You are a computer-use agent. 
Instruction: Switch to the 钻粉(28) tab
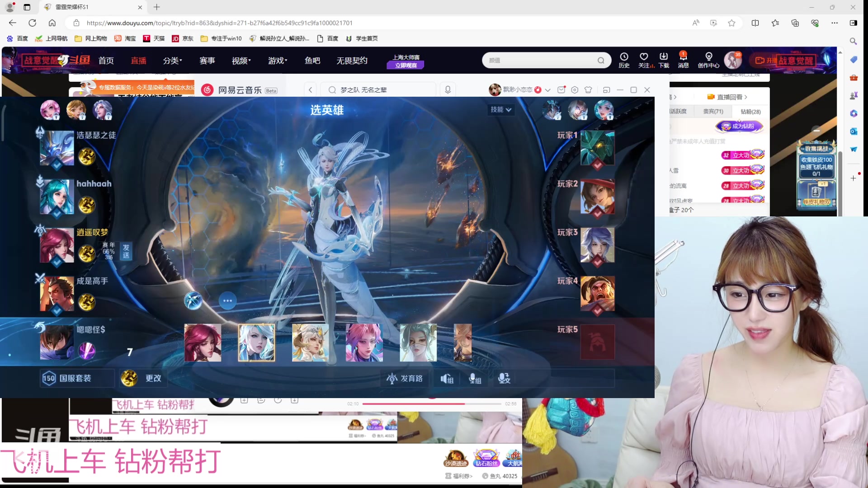(x=750, y=112)
